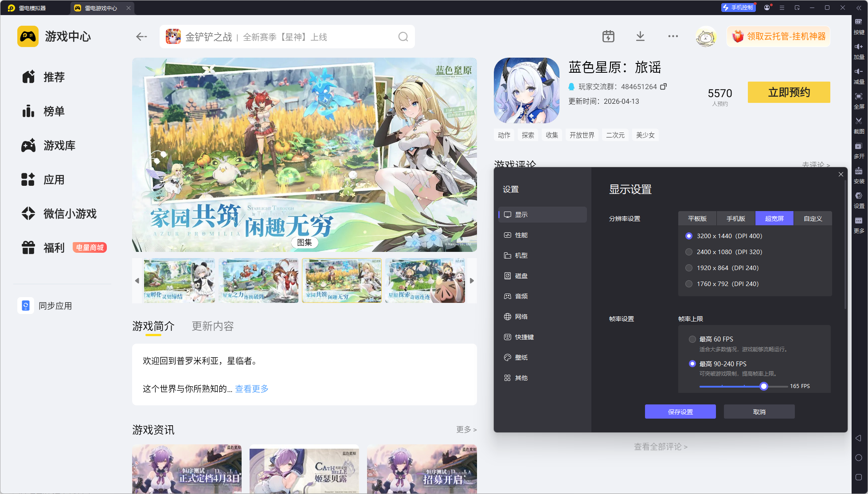Click the download manager icon in top bar
This screenshot has width=868, height=494.
(x=640, y=36)
